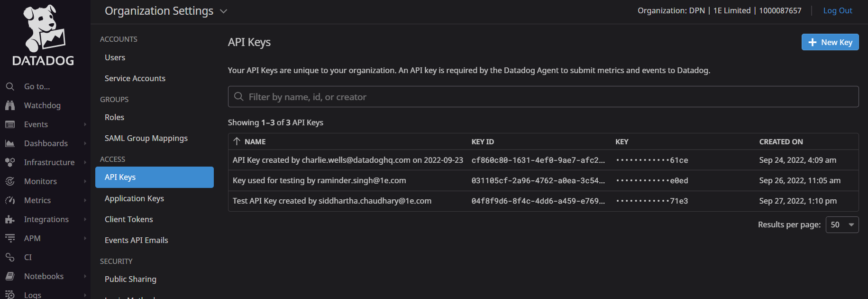Click the Watchdog binoculars icon

(x=10, y=105)
